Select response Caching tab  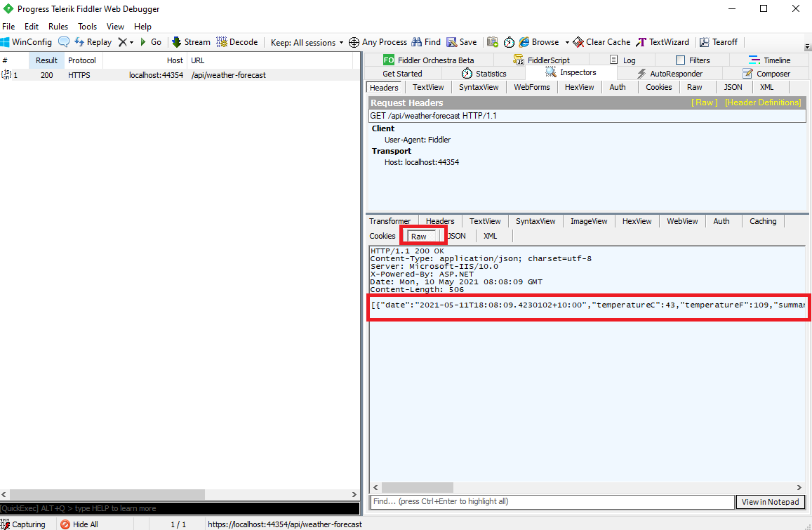763,221
